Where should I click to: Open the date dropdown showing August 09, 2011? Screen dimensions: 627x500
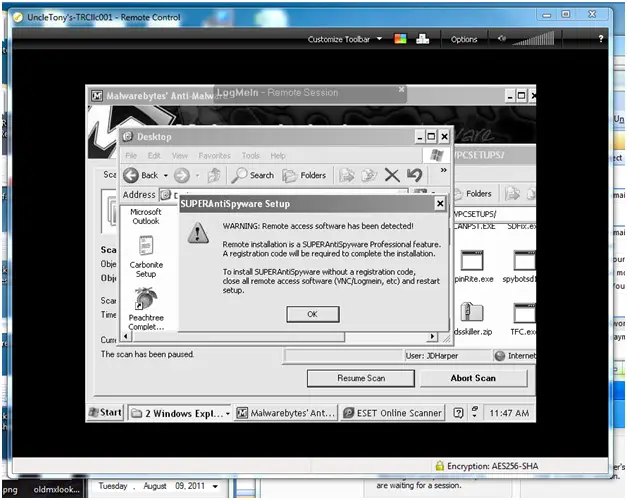point(215,486)
